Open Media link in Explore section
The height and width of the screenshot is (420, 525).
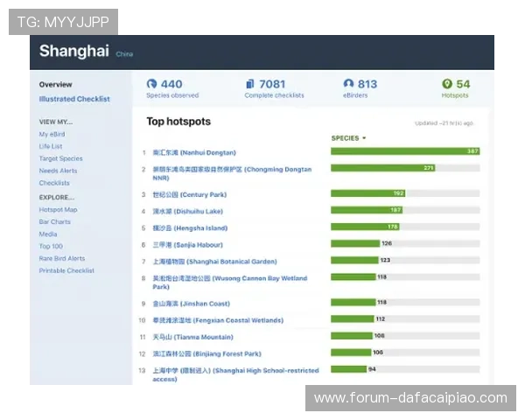coord(48,234)
